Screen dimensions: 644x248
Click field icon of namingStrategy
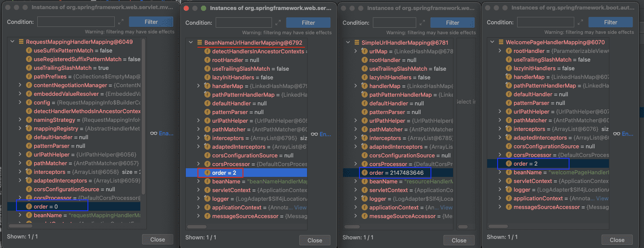(29, 120)
